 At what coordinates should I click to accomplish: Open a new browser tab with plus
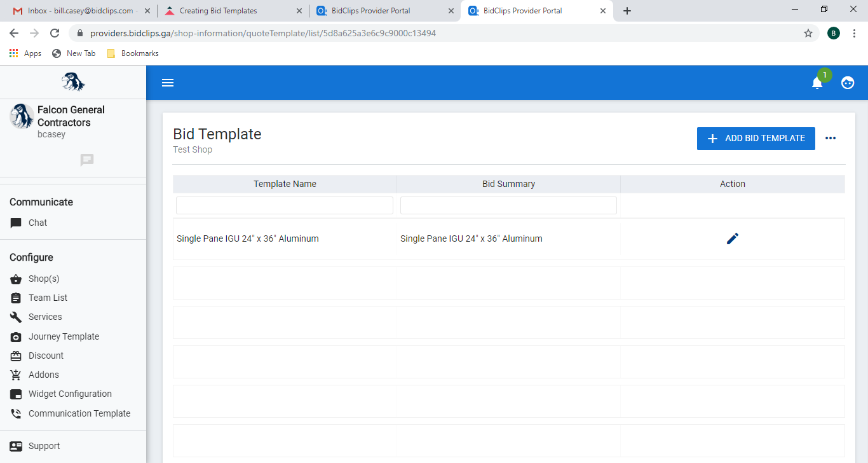(x=627, y=11)
